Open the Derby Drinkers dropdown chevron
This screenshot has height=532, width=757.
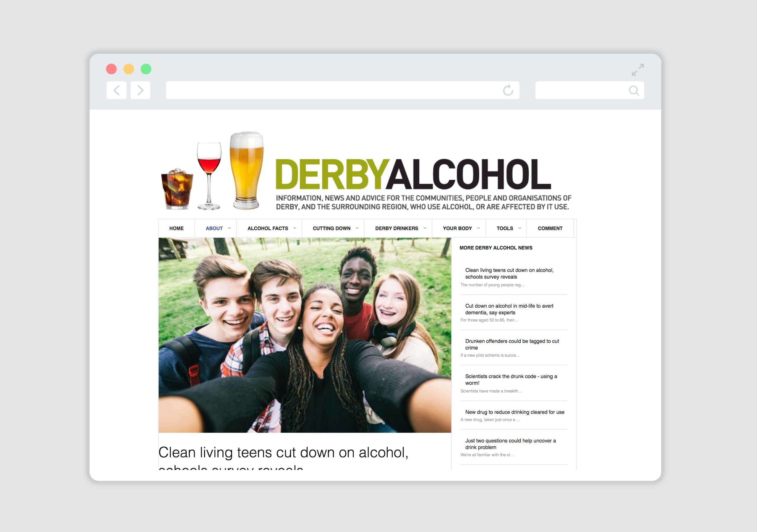[x=425, y=228]
